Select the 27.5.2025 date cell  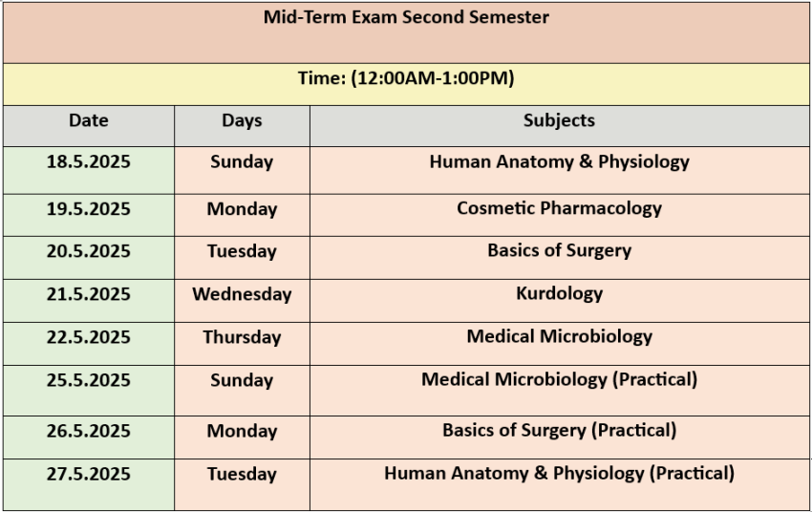[x=89, y=484]
